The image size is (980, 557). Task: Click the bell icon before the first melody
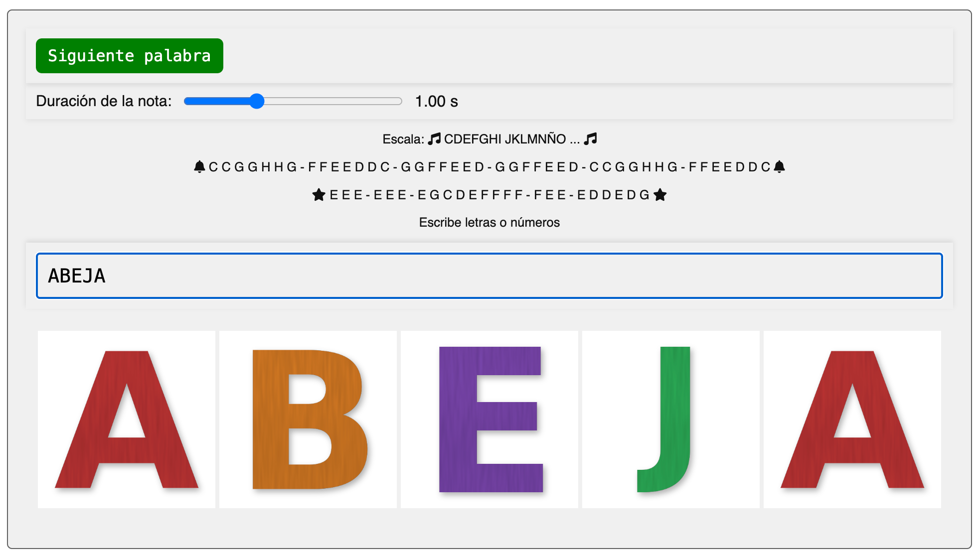tap(199, 166)
